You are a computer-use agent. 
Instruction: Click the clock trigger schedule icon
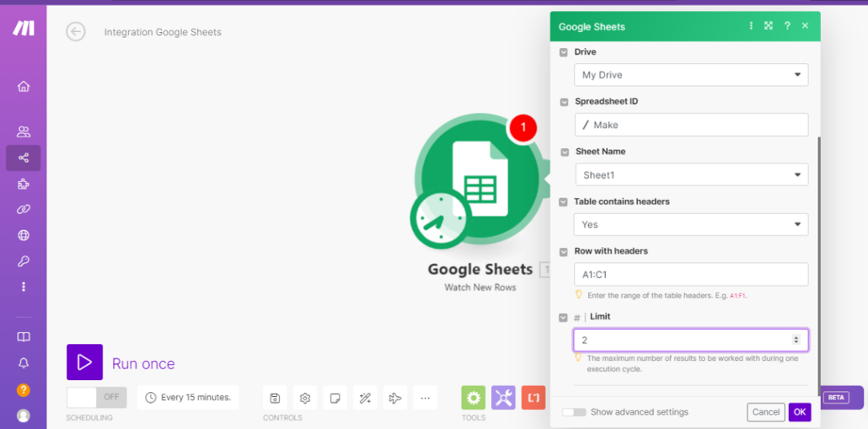(x=441, y=218)
